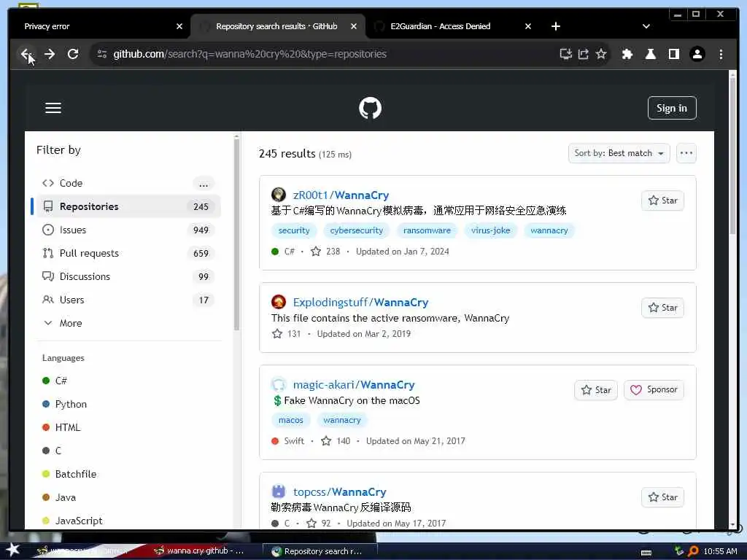This screenshot has width=747, height=560.
Task: Click taskbar start star icon
Action: pyautogui.click(x=12, y=550)
